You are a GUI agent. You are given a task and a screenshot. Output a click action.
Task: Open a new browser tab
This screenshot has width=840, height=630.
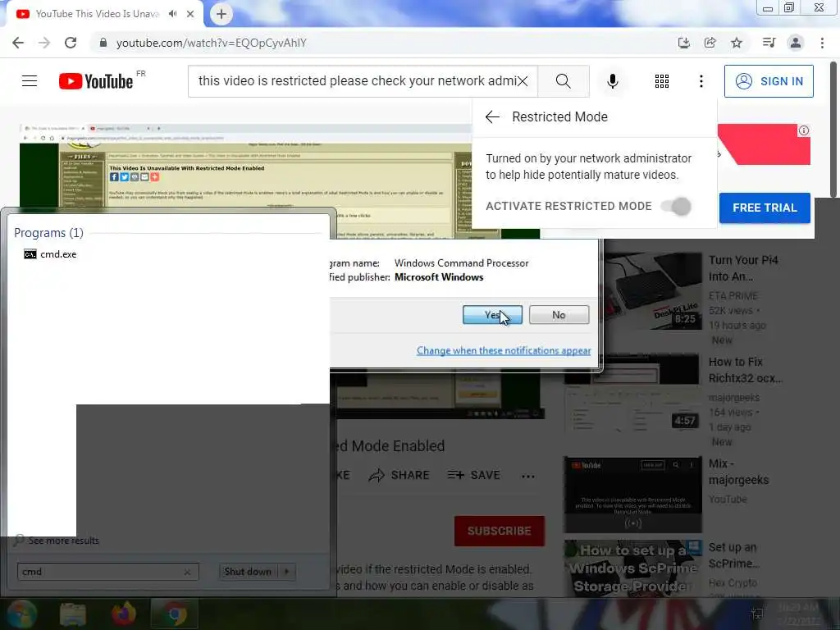(221, 14)
